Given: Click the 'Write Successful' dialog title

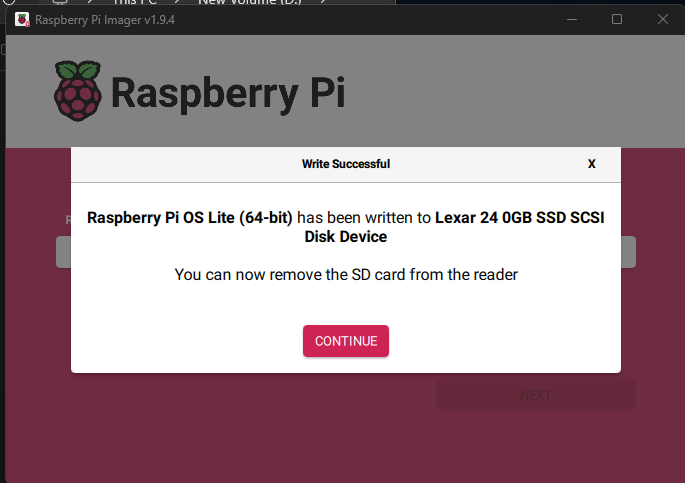Looking at the screenshot, I should (x=346, y=164).
